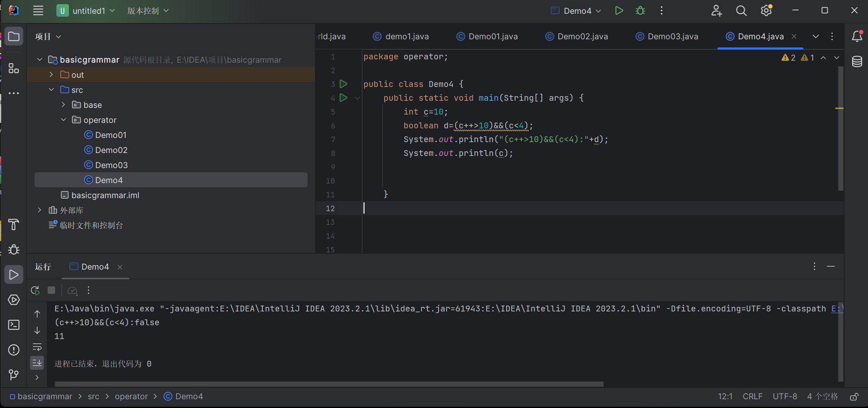Open the Debug tool window in sidebar
Viewport: 868px width, 408px height.
[14, 250]
